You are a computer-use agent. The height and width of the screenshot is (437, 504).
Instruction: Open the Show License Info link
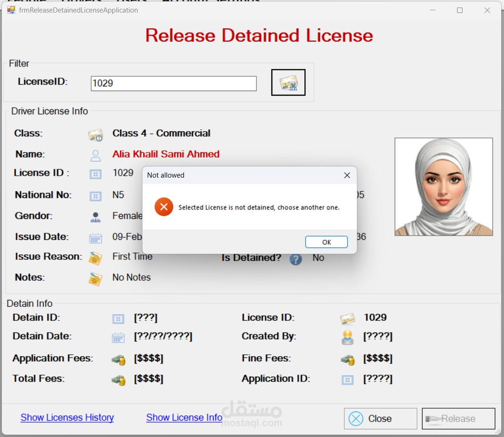click(x=184, y=417)
